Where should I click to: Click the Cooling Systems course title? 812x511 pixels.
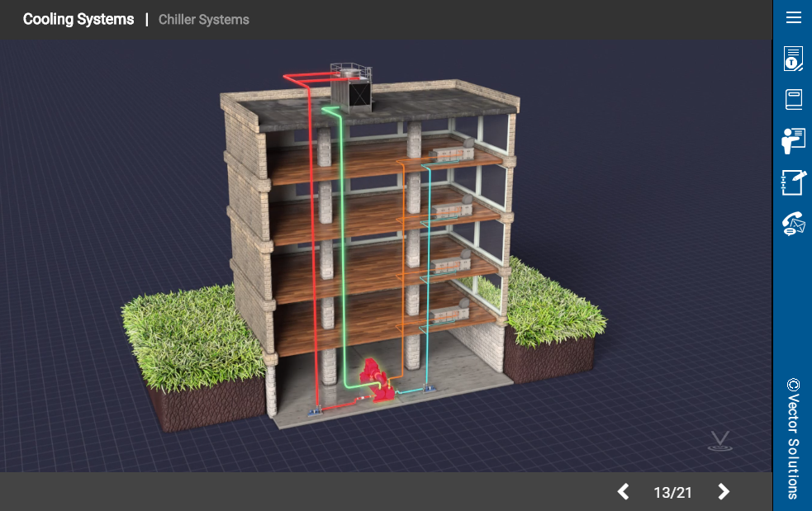(78, 19)
